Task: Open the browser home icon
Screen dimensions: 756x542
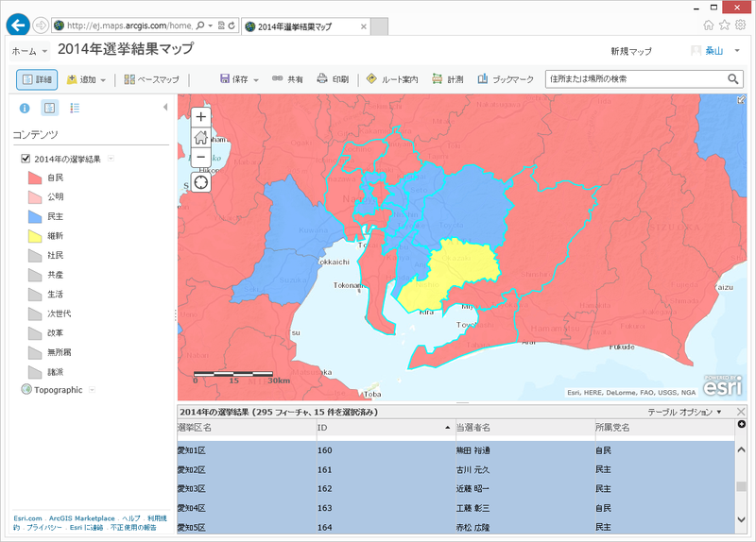Action: point(708,25)
